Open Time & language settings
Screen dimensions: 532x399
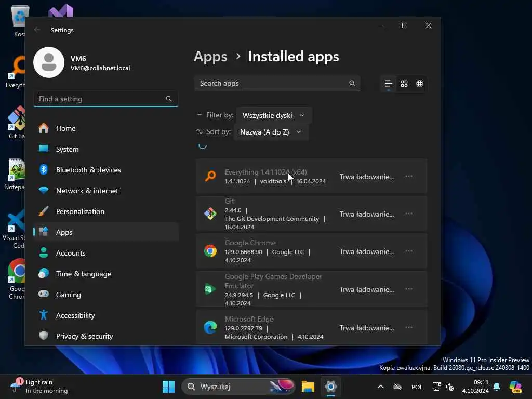(x=106, y=273)
